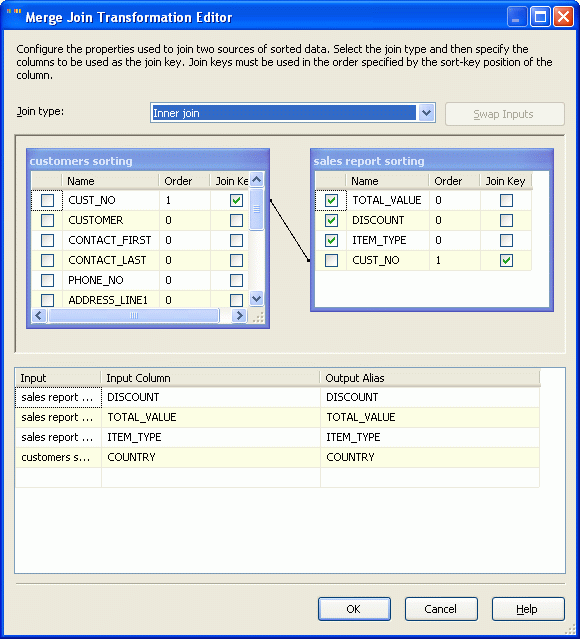Image resolution: width=580 pixels, height=639 pixels.
Task: Click the vertical scrollbar thumb in customers sorting
Action: pyautogui.click(x=256, y=209)
